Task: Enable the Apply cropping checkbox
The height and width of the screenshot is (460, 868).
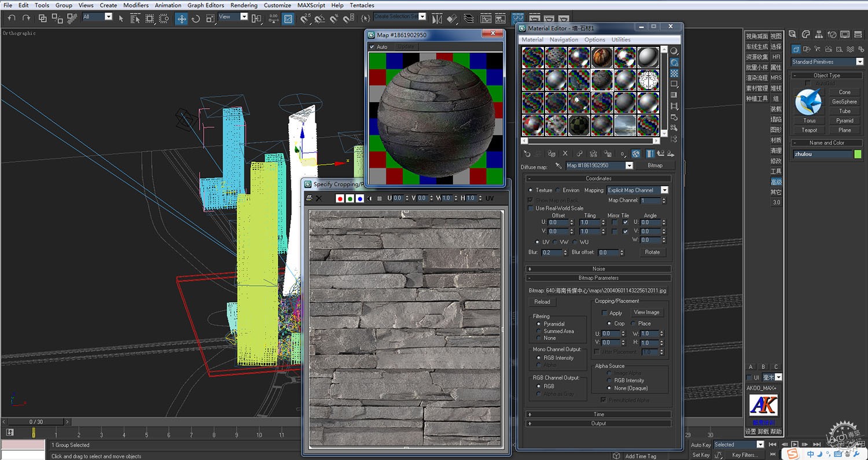Action: click(605, 313)
